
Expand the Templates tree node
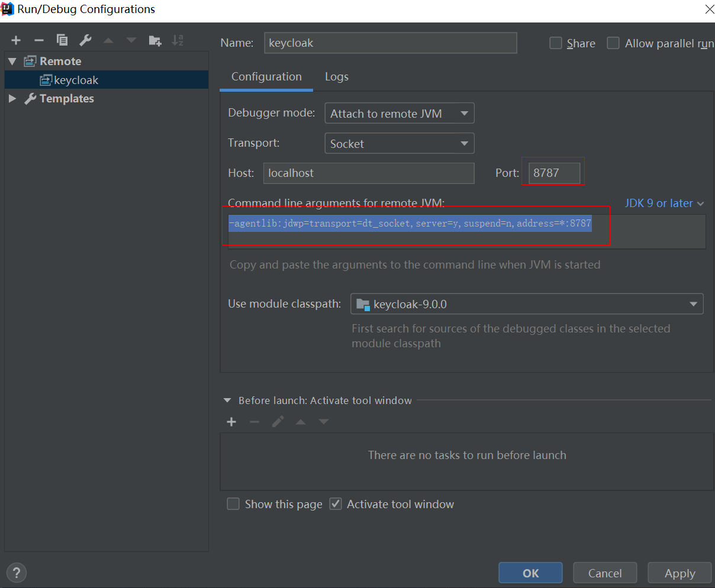coord(12,99)
